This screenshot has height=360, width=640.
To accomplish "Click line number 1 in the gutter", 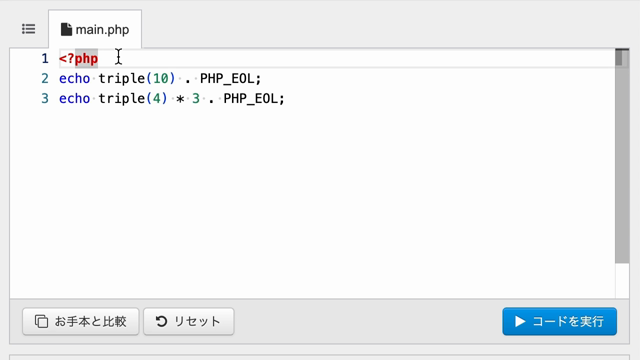I will (x=44, y=59).
